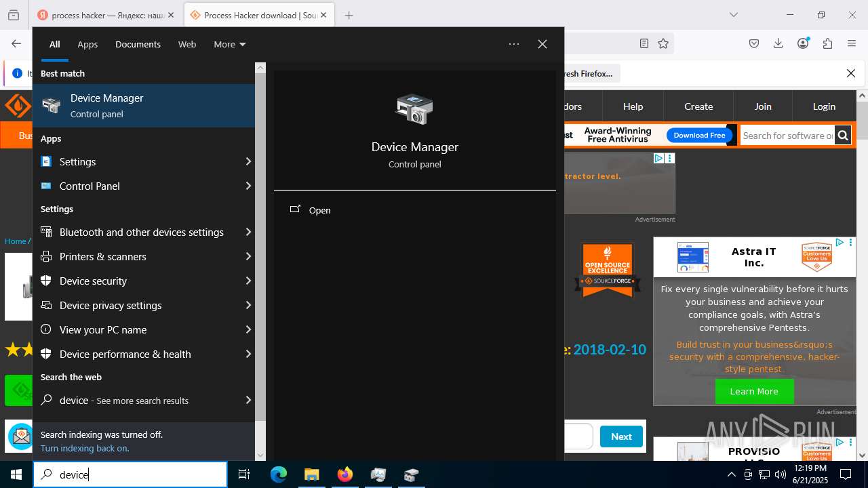Open File Explorer from taskbar
This screenshot has width=868, height=488.
[x=311, y=474]
